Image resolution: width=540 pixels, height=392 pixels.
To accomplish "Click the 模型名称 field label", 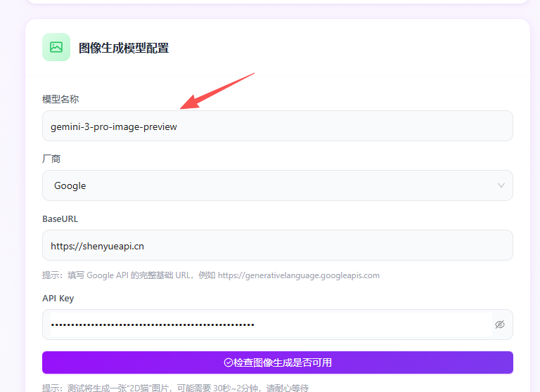I will (60, 99).
